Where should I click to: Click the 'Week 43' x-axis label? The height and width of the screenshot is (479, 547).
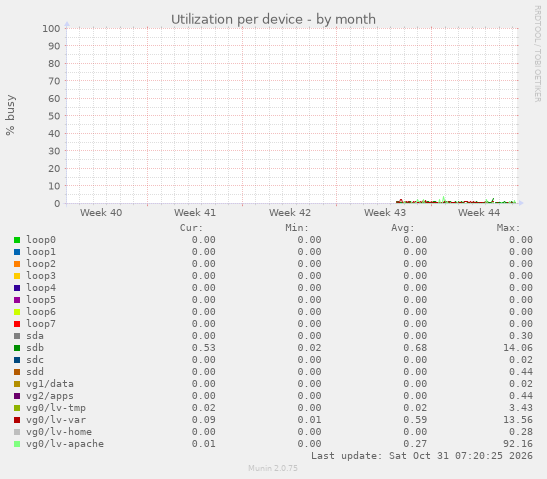(385, 213)
